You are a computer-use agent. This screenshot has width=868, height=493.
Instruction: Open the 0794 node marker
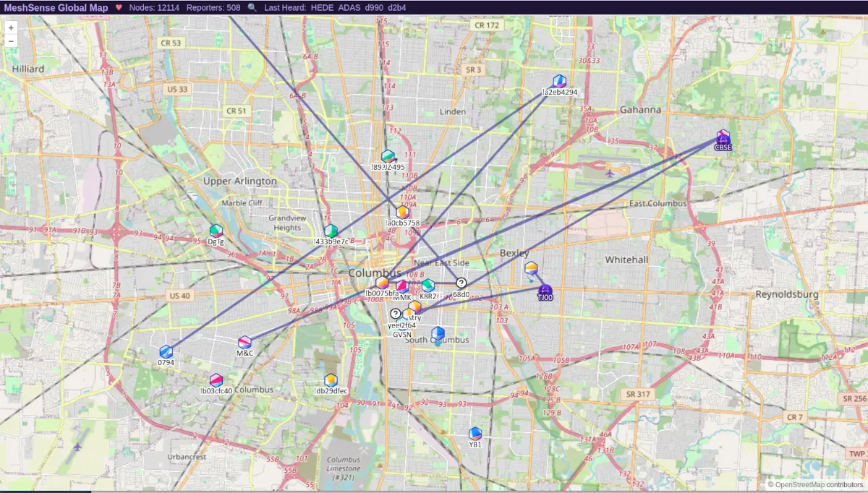point(166,352)
